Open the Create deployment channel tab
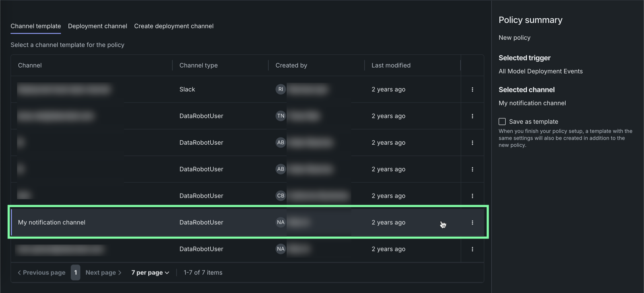 point(174,26)
